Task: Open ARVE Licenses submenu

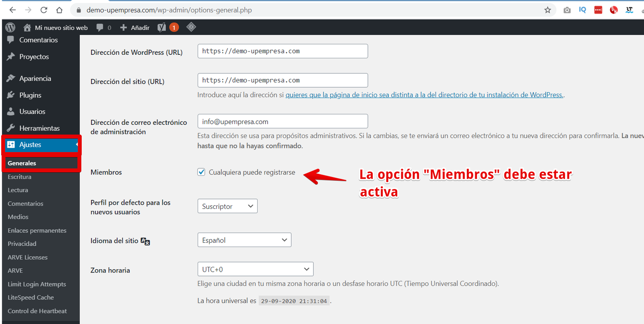Action: pyautogui.click(x=28, y=257)
